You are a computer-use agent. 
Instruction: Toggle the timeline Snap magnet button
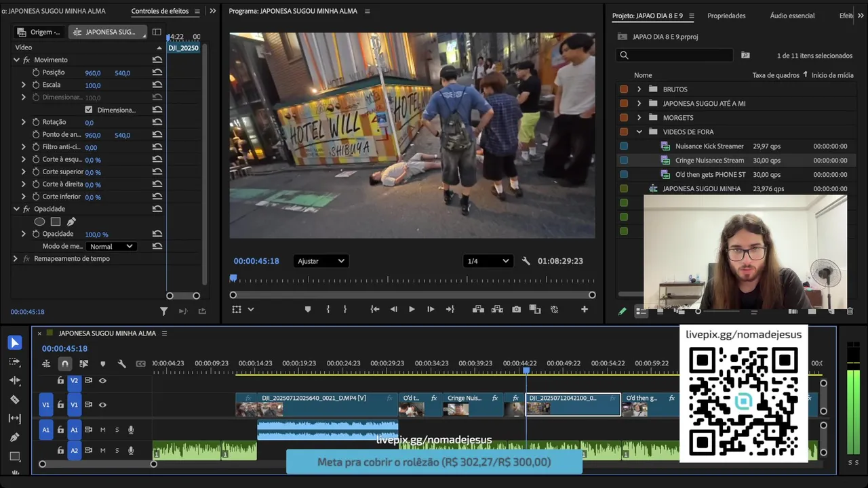(x=65, y=364)
